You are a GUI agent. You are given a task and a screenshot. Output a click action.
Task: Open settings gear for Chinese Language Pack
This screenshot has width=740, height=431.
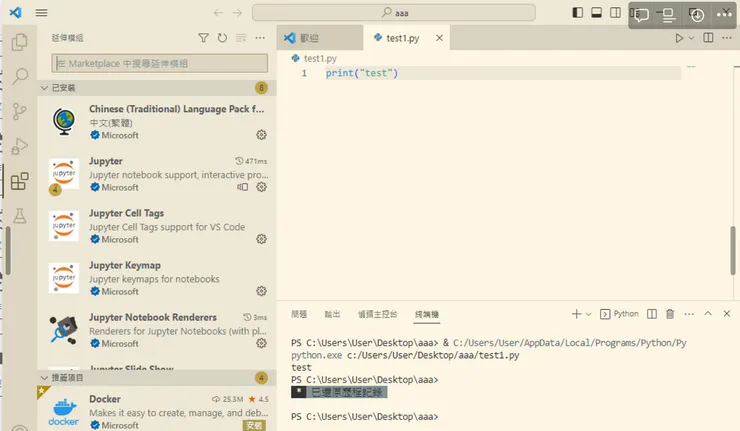[x=261, y=135]
